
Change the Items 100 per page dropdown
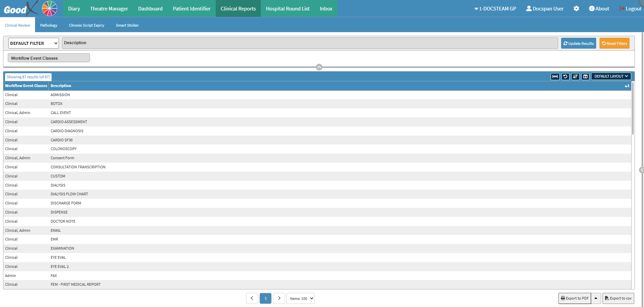[301, 299]
